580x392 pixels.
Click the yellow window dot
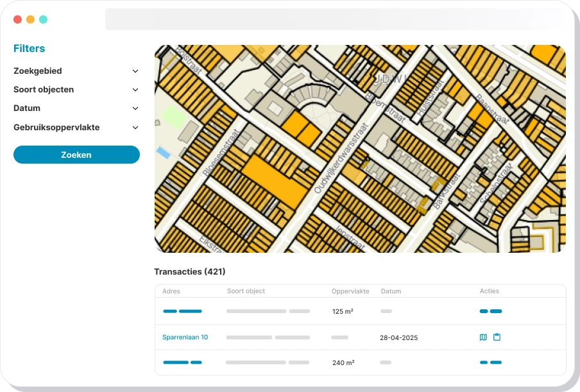[x=30, y=20]
